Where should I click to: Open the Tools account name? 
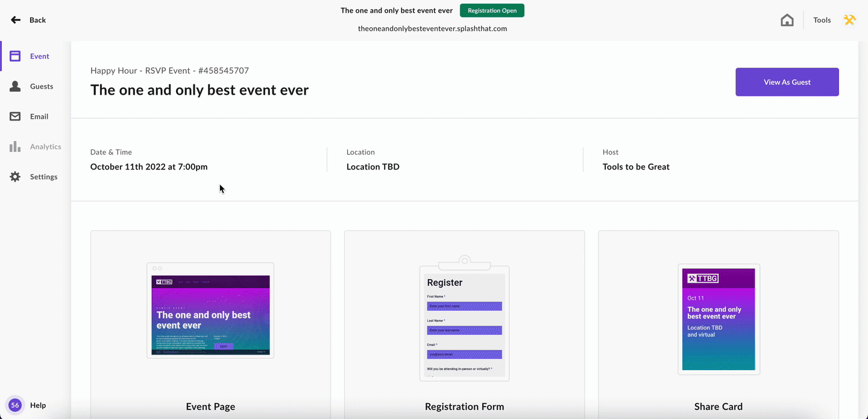point(822,20)
